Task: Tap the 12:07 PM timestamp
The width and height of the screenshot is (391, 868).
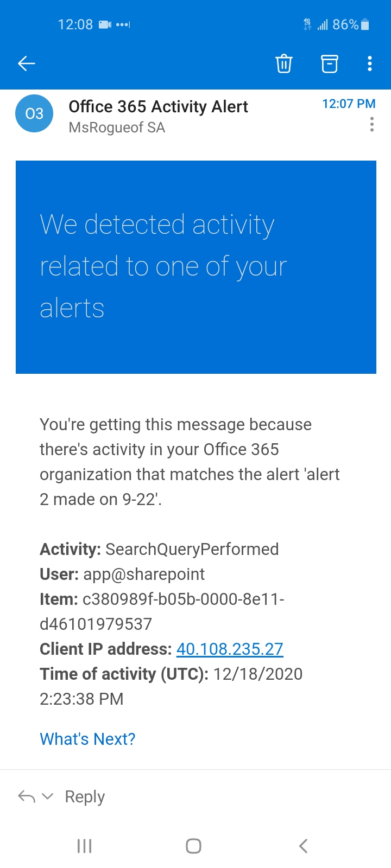Action: (x=349, y=104)
